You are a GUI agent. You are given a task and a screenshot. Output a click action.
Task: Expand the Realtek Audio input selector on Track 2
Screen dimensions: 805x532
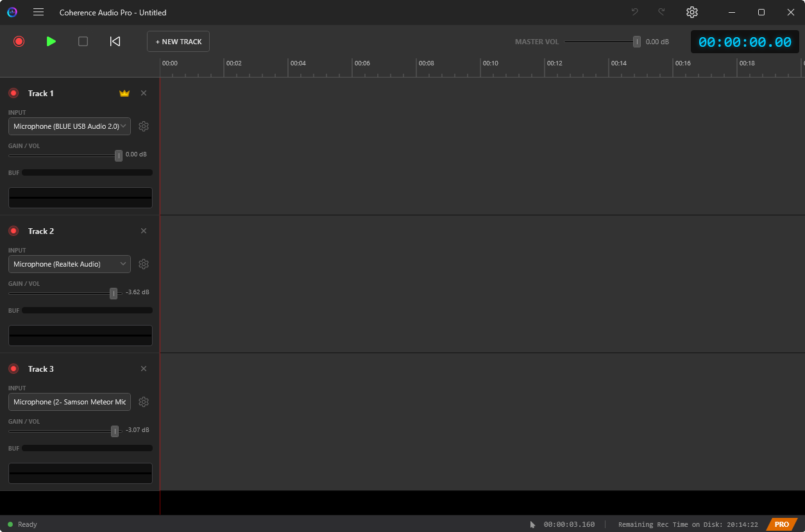(69, 264)
